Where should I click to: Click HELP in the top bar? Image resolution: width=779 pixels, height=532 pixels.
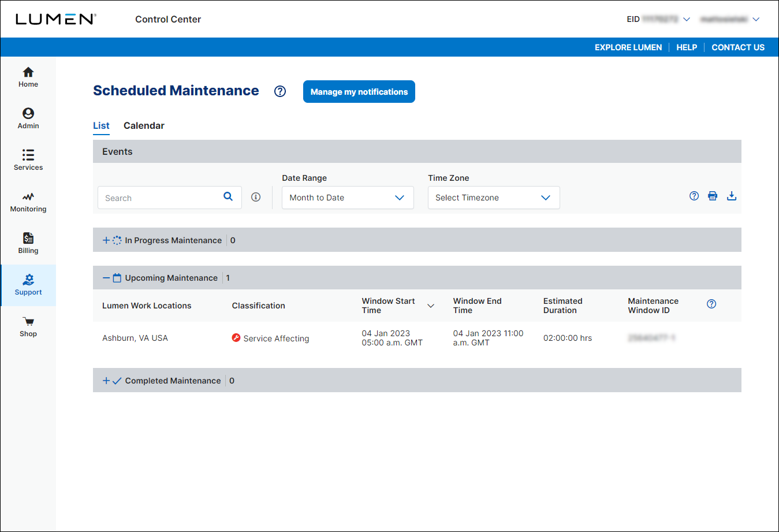[x=687, y=47]
